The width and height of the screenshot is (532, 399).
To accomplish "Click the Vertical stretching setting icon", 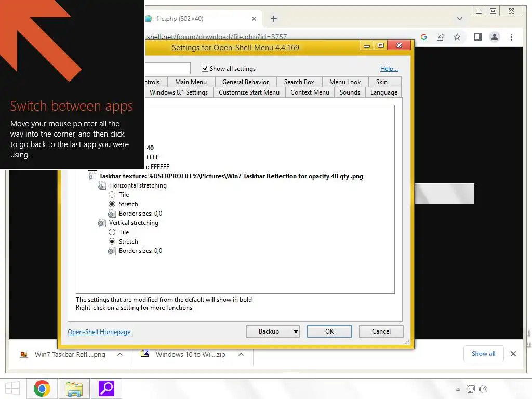I will pos(101,223).
